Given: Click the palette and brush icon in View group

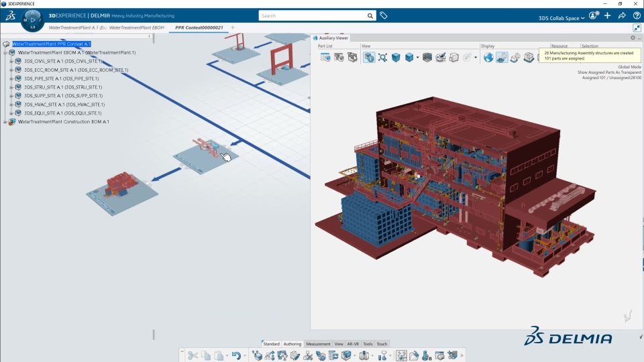Looking at the screenshot, I should [441, 58].
